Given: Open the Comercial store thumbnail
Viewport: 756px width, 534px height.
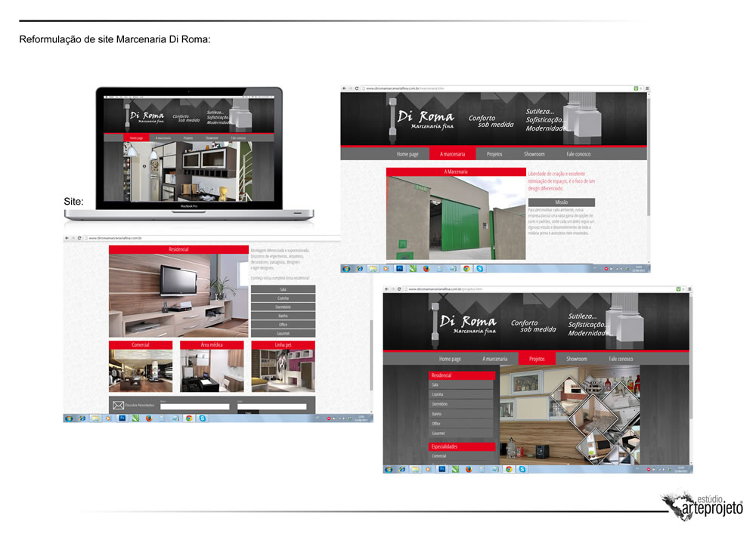Looking at the screenshot, I should coord(141,370).
